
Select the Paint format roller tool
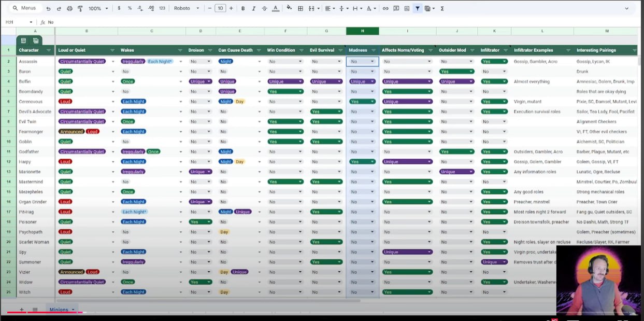pyautogui.click(x=80, y=9)
